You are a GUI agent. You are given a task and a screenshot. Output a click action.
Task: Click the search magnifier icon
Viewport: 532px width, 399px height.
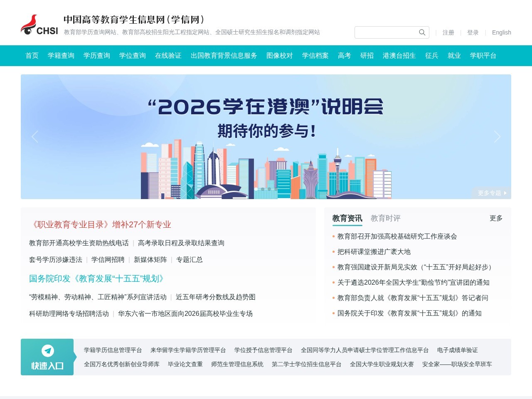pyautogui.click(x=422, y=32)
